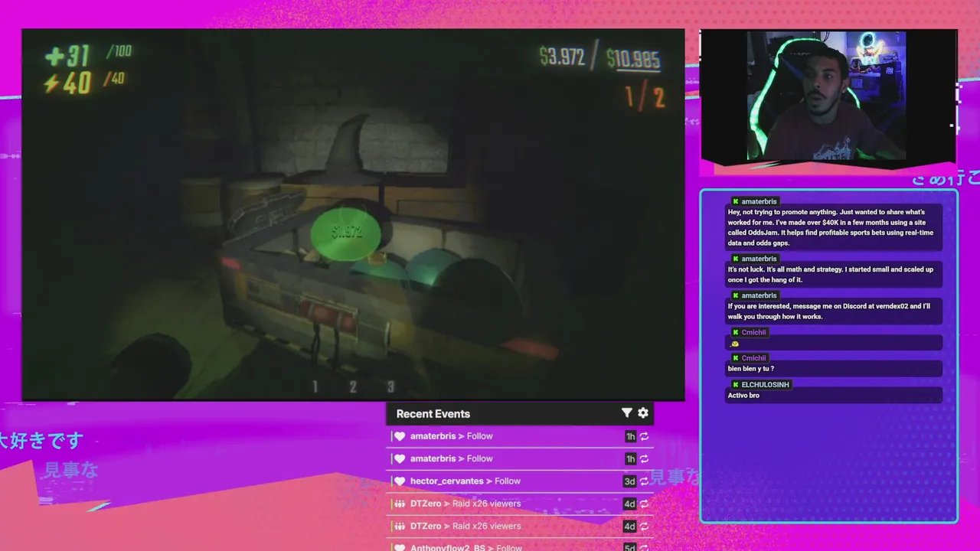Screen dimensions: 980x551
Task: Click the 4d badge on upper DTZero row
Action: click(x=629, y=504)
